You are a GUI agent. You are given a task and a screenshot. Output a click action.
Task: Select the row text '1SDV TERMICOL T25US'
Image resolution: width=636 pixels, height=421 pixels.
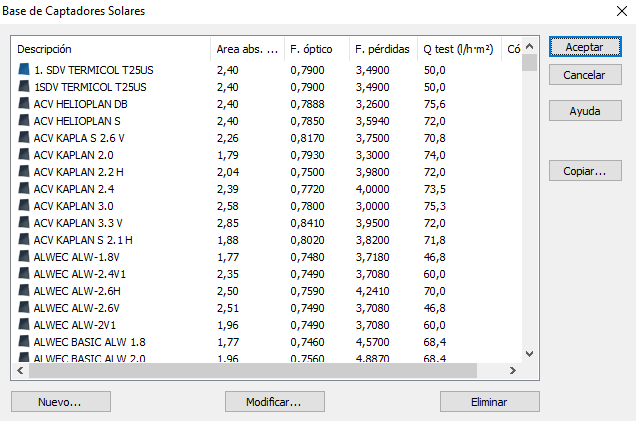[90, 87]
